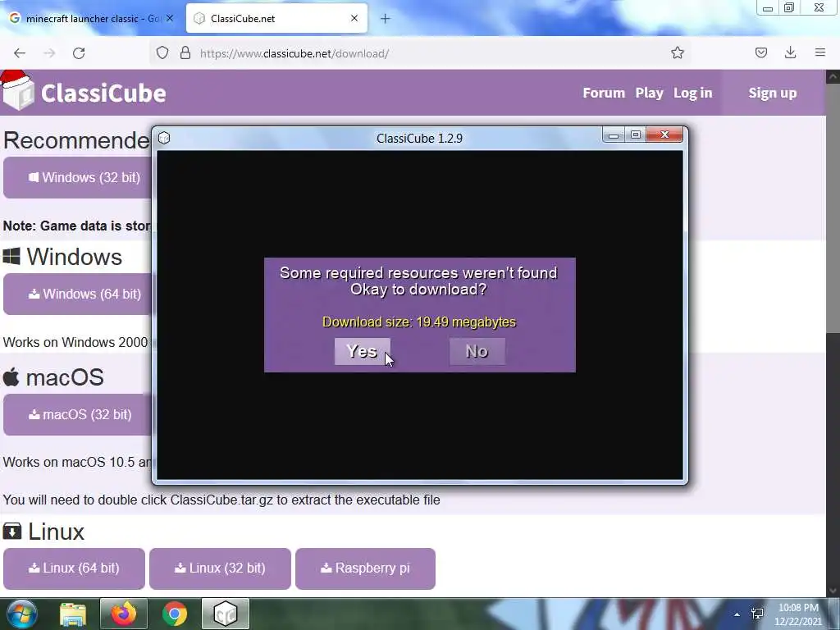Click the Firefox window minimize button
Screen dimensions: 840x630
point(767,8)
